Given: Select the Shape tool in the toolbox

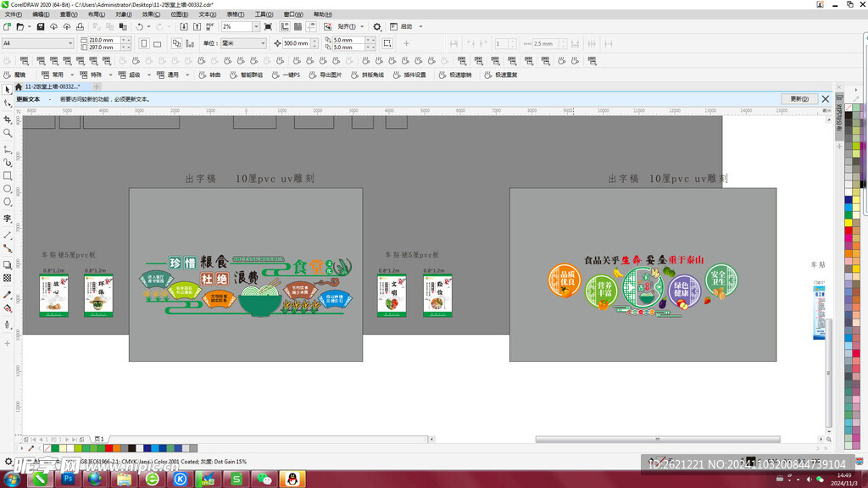Looking at the screenshot, I should (x=7, y=103).
